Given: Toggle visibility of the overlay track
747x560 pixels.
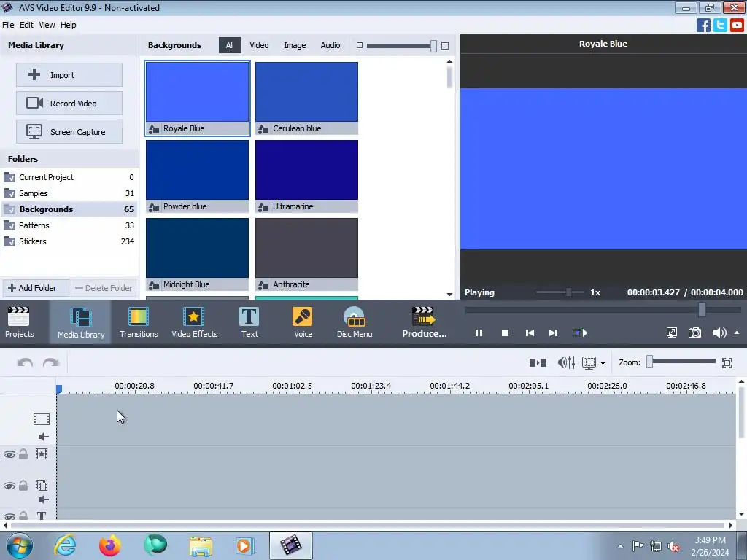Looking at the screenshot, I should 9,486.
